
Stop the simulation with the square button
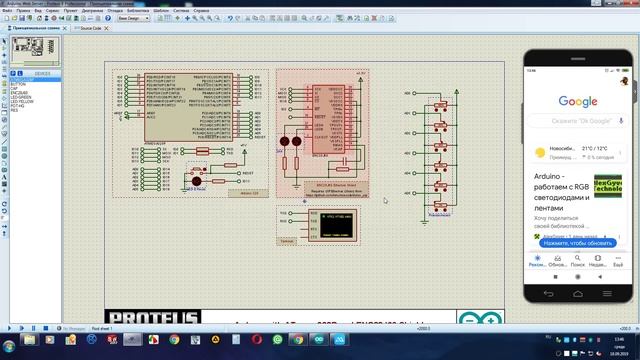[46, 328]
